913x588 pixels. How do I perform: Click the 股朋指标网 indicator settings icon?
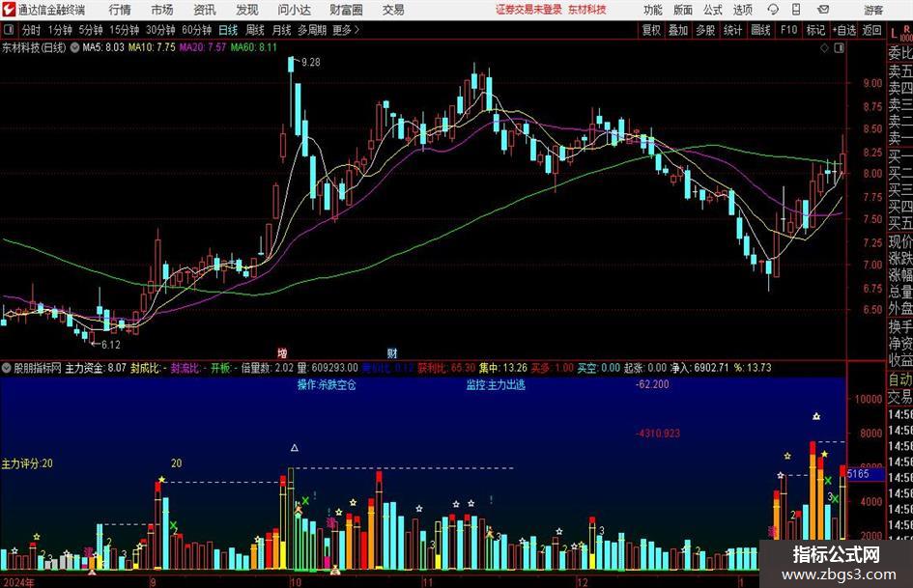coord(7,368)
